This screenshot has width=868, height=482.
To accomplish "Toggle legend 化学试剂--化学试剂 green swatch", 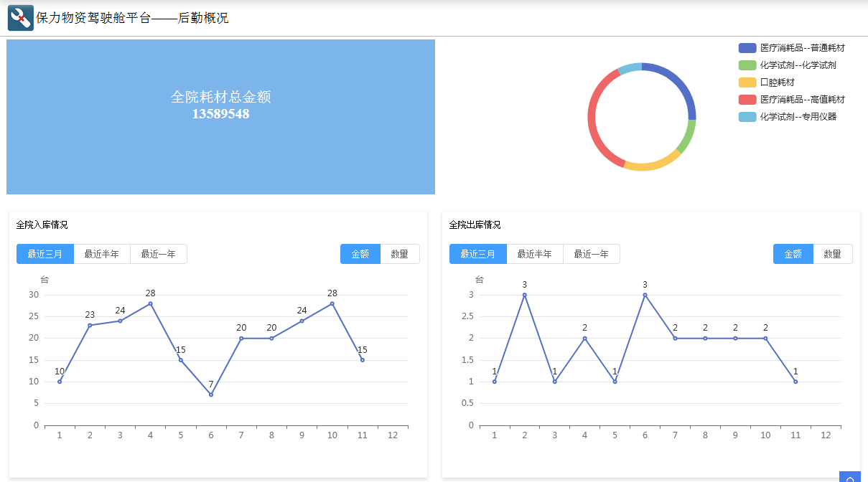I will (x=747, y=65).
